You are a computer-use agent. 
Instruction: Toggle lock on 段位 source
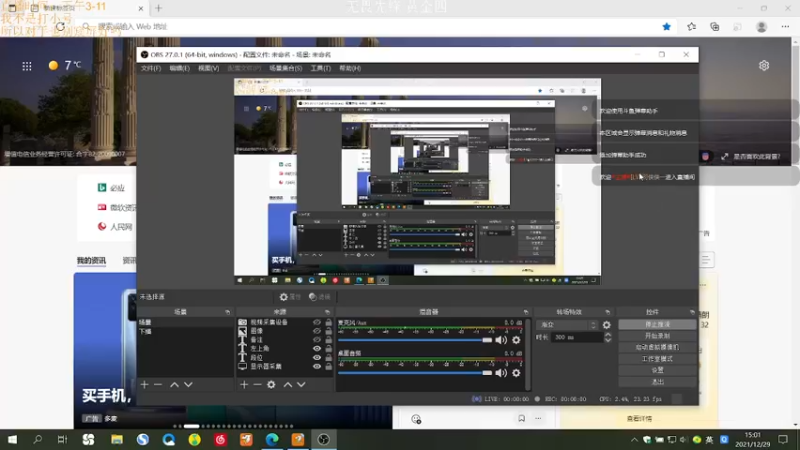tap(329, 358)
